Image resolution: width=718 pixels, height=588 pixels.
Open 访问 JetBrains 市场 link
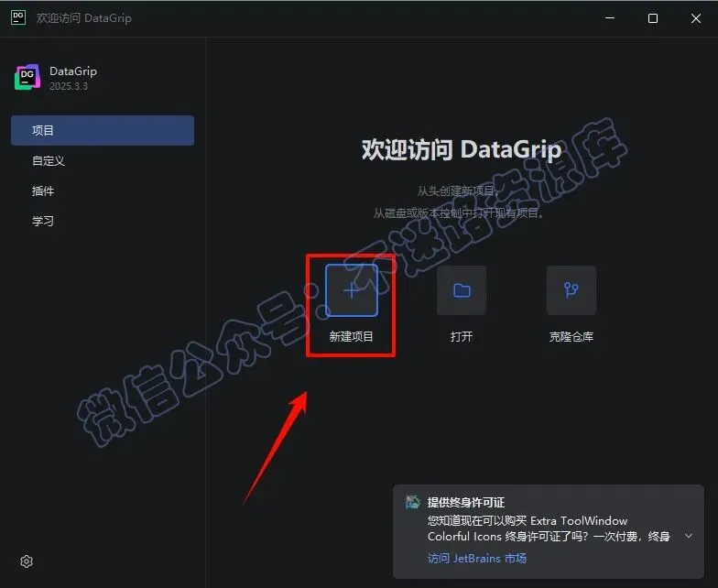(x=477, y=559)
